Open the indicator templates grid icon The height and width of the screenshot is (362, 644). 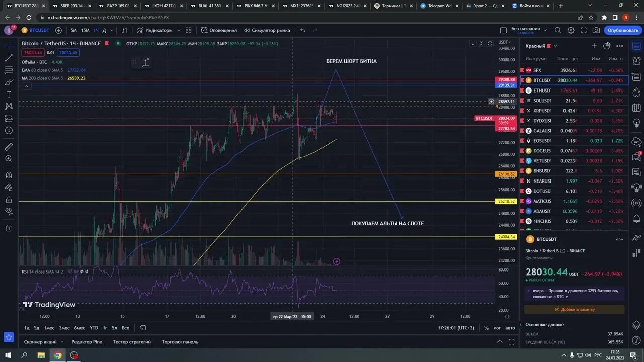click(x=189, y=30)
